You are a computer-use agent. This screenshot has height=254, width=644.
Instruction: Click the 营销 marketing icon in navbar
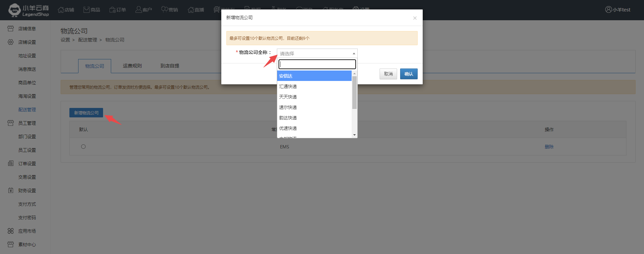coord(164,10)
